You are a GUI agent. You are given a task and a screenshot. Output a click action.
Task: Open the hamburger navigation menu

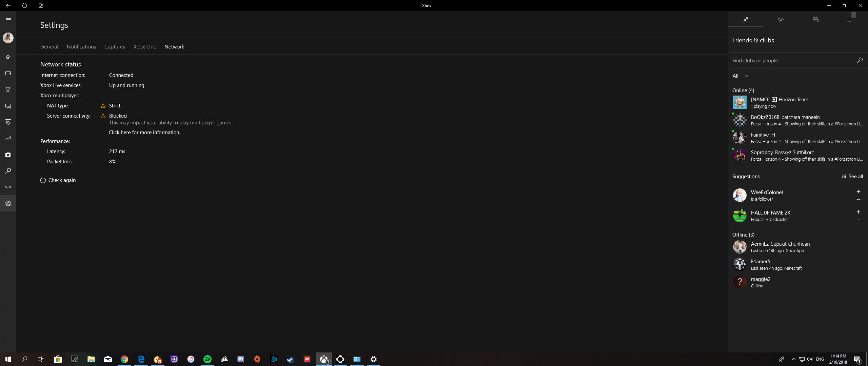pos(8,20)
